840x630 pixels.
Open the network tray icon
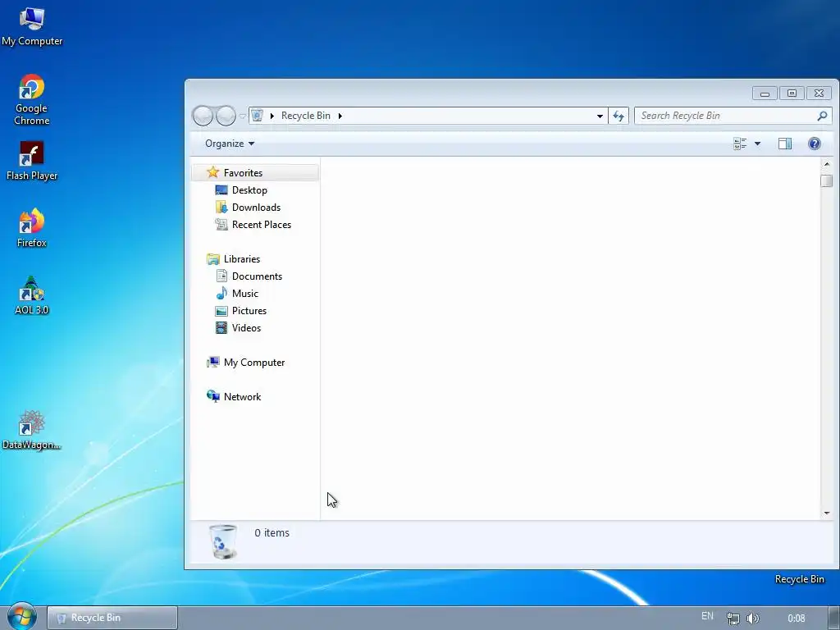pyautogui.click(x=733, y=619)
